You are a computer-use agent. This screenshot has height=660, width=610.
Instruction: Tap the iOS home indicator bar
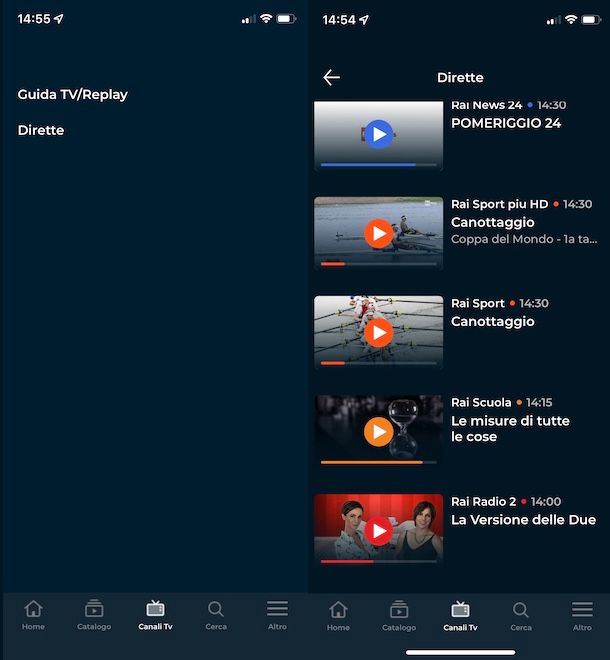pos(461,652)
